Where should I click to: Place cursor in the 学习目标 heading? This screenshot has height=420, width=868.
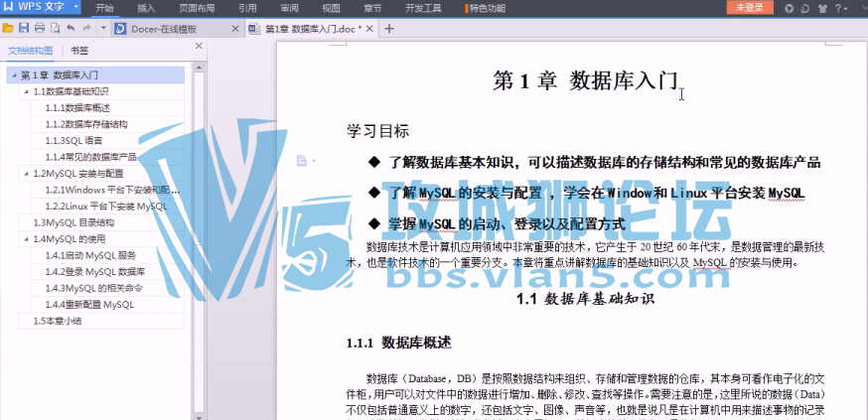pyautogui.click(x=377, y=131)
